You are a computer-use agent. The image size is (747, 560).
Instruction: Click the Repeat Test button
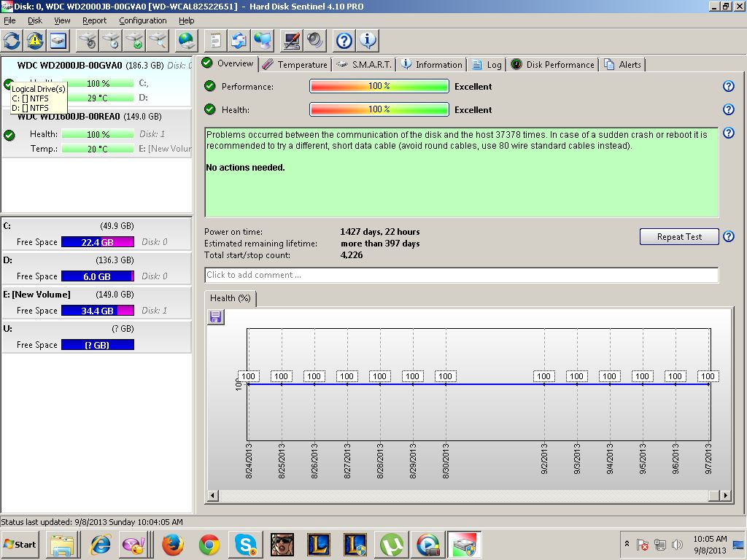click(x=678, y=237)
